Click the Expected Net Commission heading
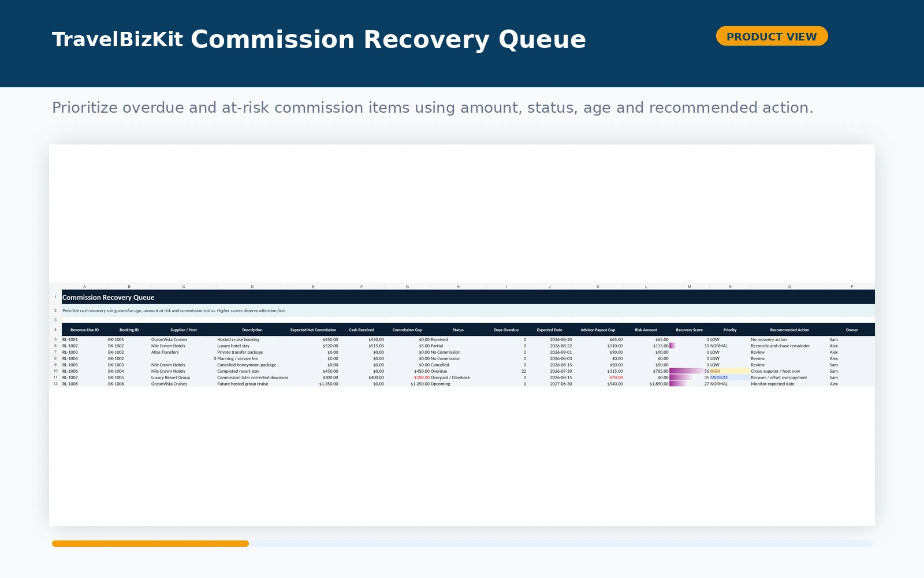 click(313, 330)
